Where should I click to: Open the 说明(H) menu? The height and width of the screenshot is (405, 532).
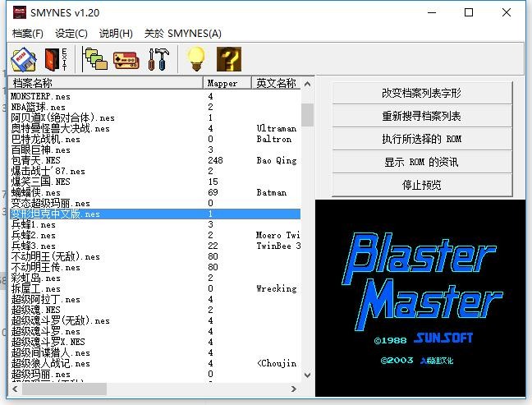(x=116, y=33)
